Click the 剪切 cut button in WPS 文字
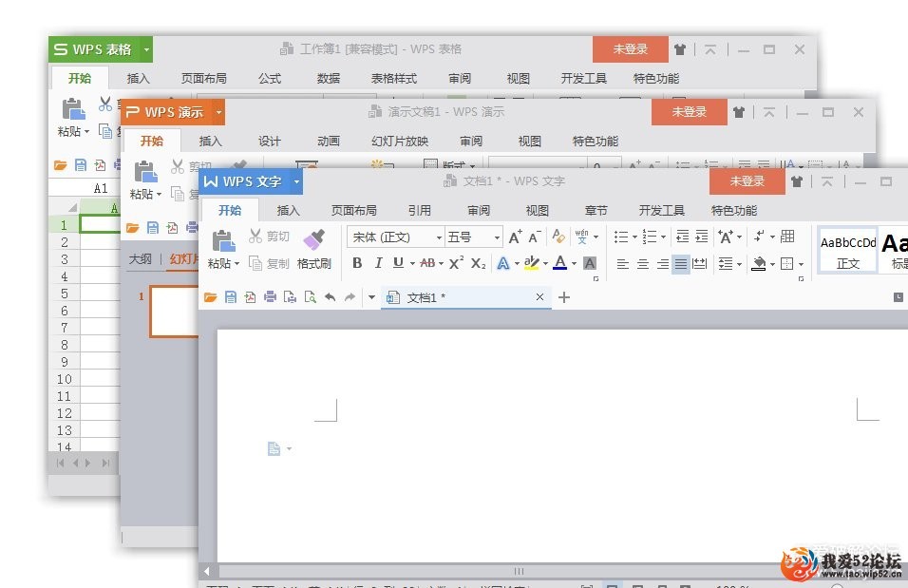 click(269, 236)
